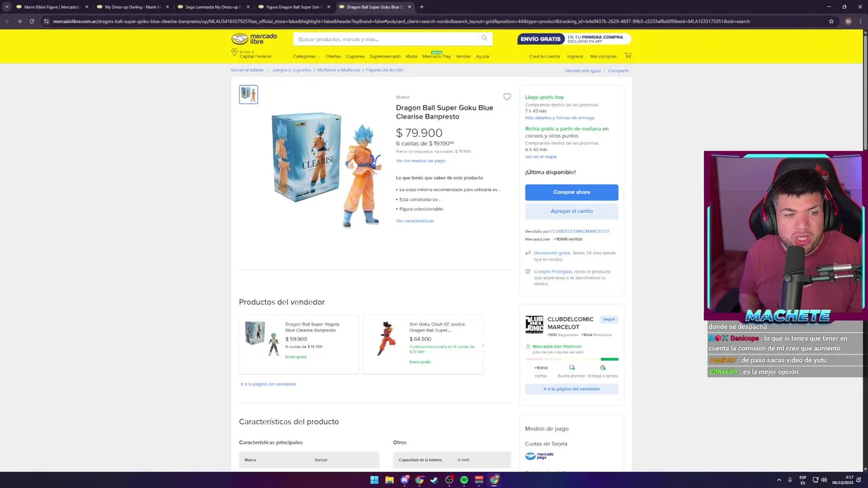Open Juegos y Juguetes breadcrumb

pyautogui.click(x=292, y=70)
